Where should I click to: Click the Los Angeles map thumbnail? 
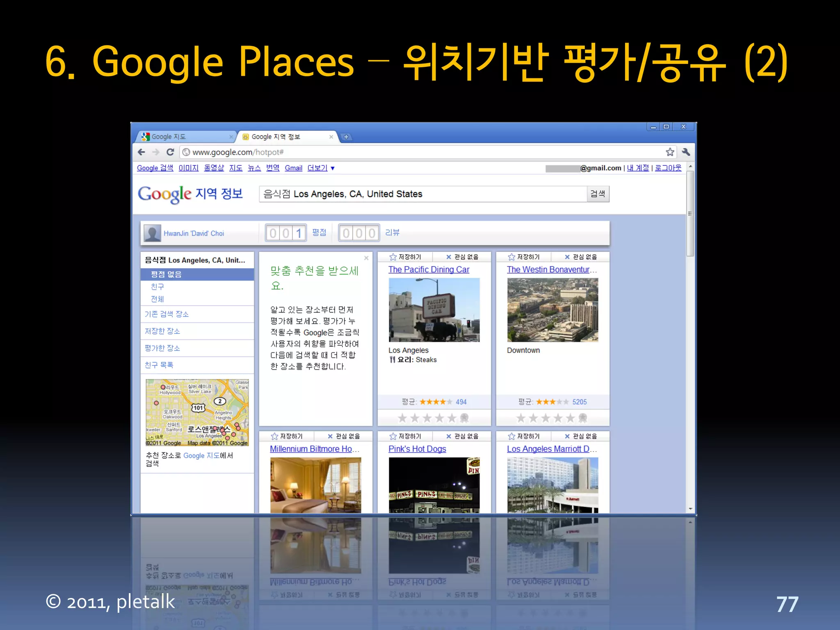pos(197,413)
